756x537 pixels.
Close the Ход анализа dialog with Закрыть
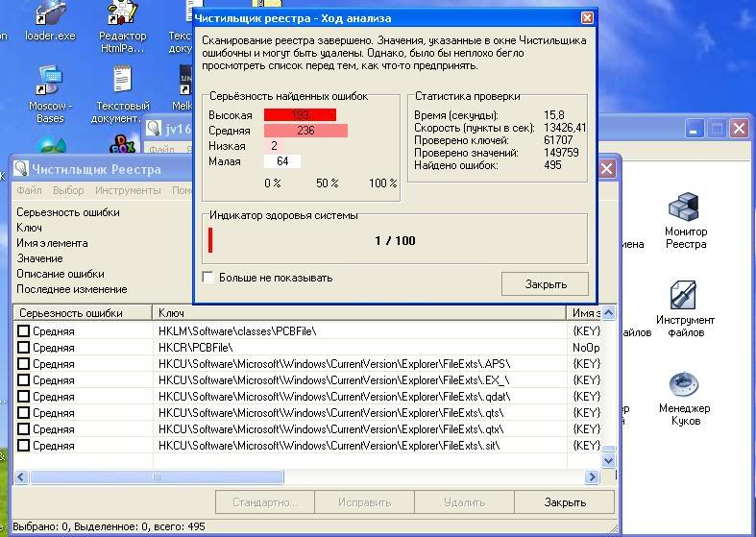tap(545, 284)
